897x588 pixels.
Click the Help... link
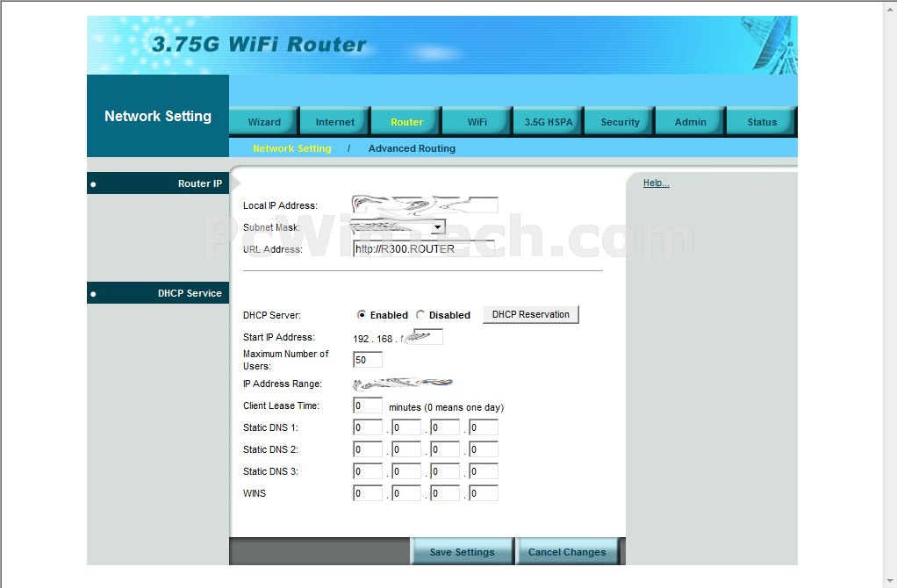click(657, 183)
